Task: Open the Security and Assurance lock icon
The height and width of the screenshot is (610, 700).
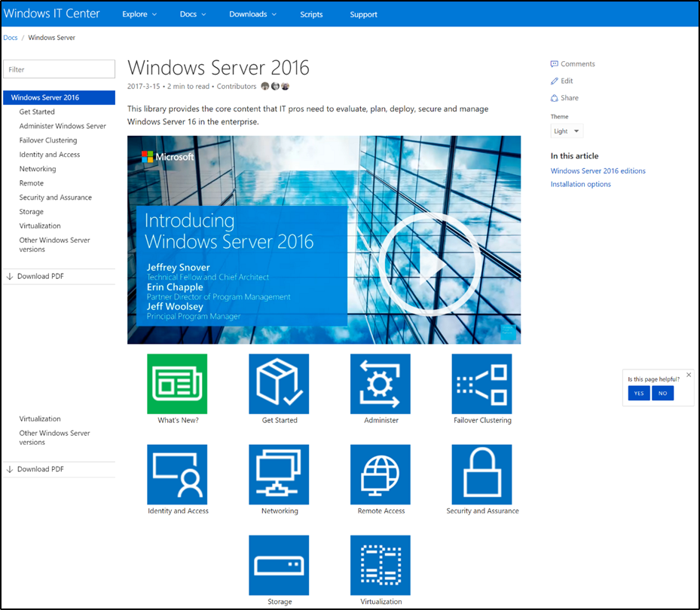Action: pos(481,475)
